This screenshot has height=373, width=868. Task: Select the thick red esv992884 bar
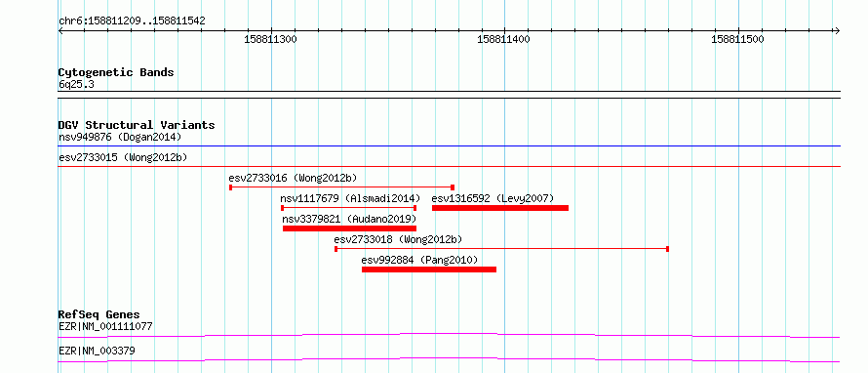[429, 269]
